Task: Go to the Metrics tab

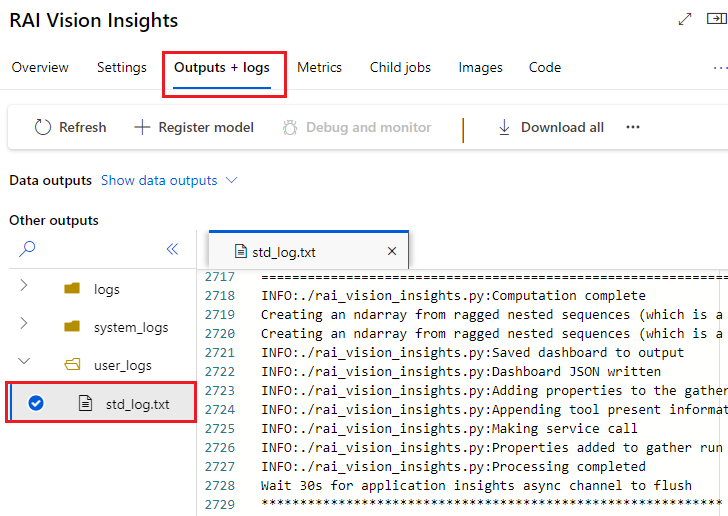Action: (x=319, y=68)
